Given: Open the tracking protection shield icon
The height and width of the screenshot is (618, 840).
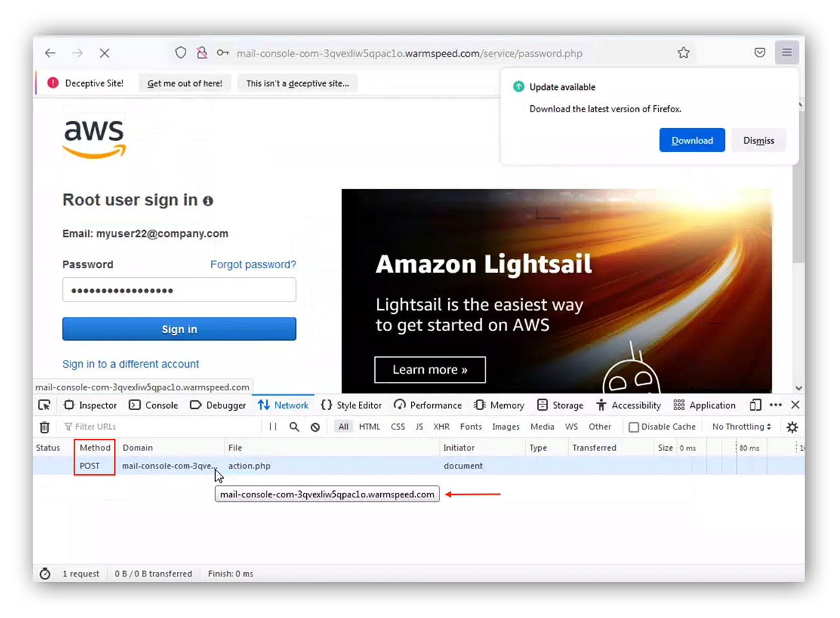Looking at the screenshot, I should click(180, 53).
